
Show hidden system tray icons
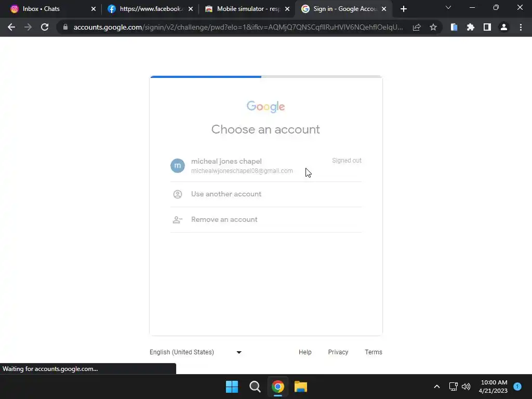tap(437, 387)
